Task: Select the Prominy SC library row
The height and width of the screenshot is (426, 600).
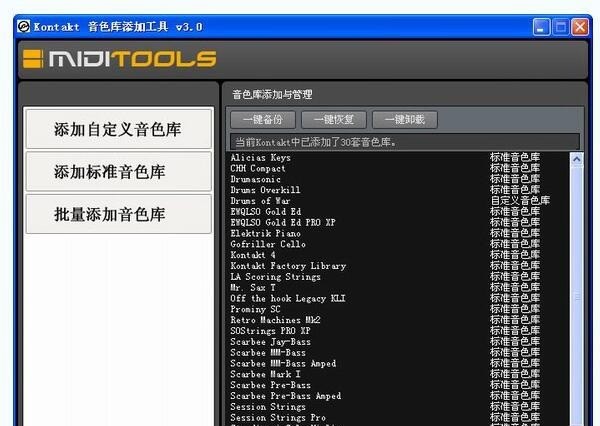Action: click(x=399, y=309)
